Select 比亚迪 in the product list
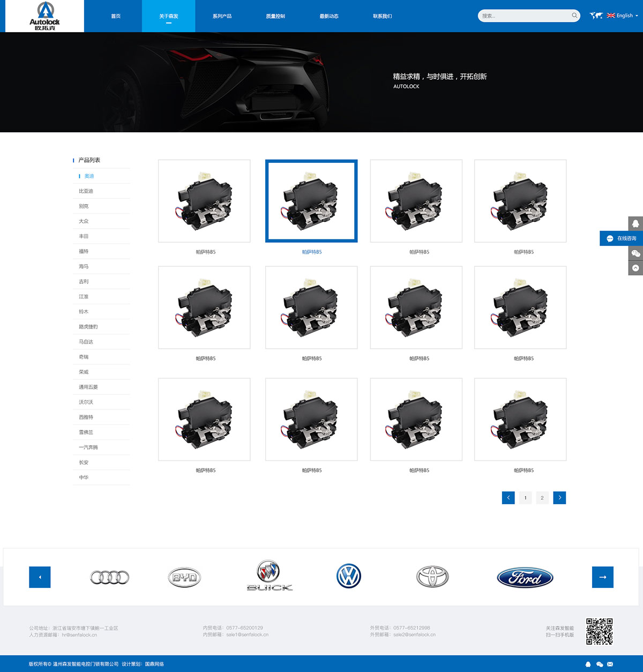The height and width of the screenshot is (672, 643). pos(86,191)
